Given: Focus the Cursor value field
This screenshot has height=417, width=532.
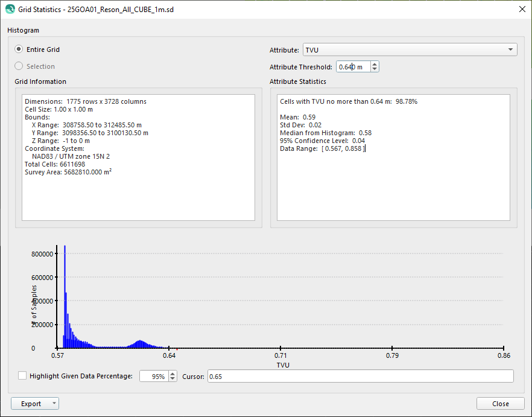Looking at the screenshot, I should [x=360, y=377].
